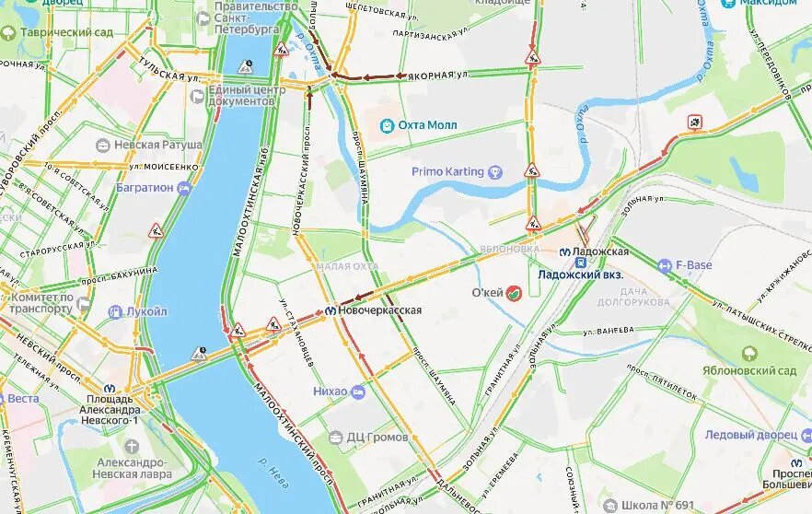Screen dimensions: 812x514
Task: Select the O'кей store icon
Action: coord(514,293)
